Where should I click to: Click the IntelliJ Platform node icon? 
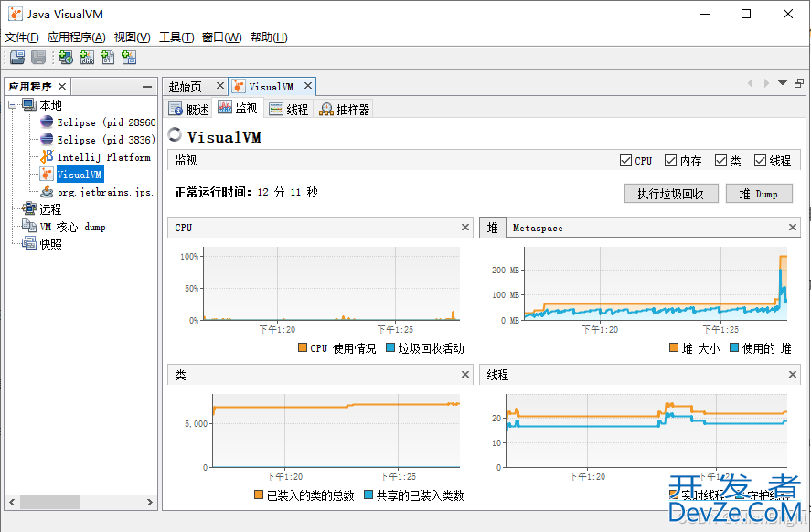click(x=47, y=157)
